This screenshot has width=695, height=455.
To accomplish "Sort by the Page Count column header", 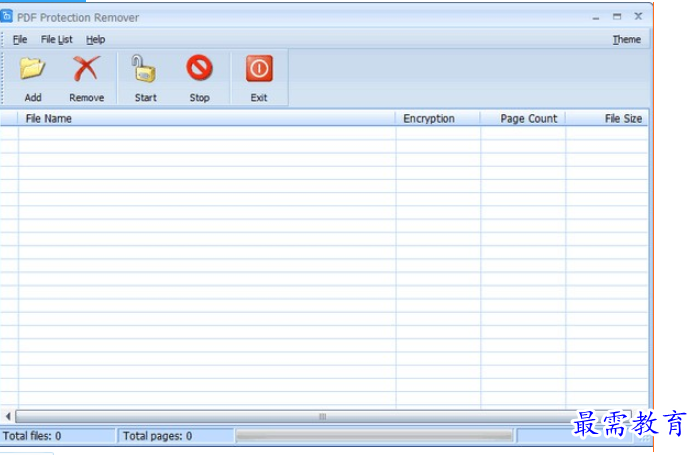I will pyautogui.click(x=523, y=119).
